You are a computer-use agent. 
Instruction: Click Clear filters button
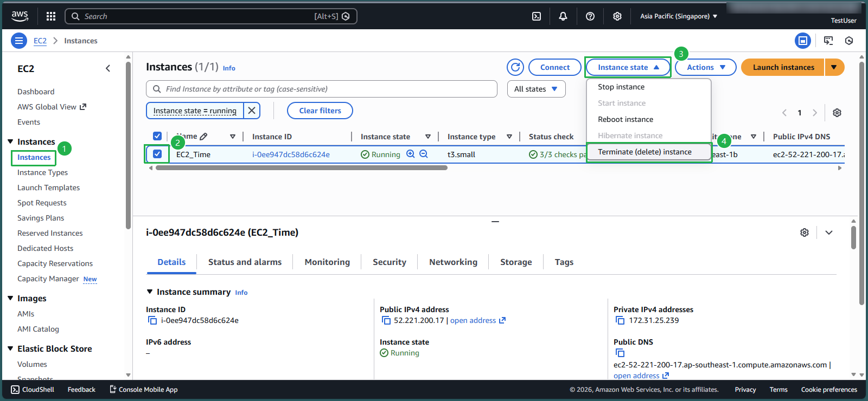point(320,111)
